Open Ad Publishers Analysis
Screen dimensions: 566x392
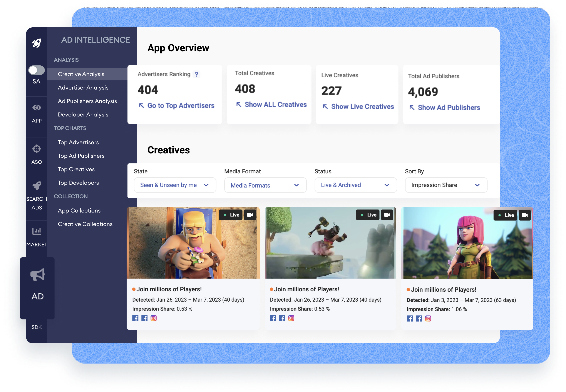pos(87,101)
